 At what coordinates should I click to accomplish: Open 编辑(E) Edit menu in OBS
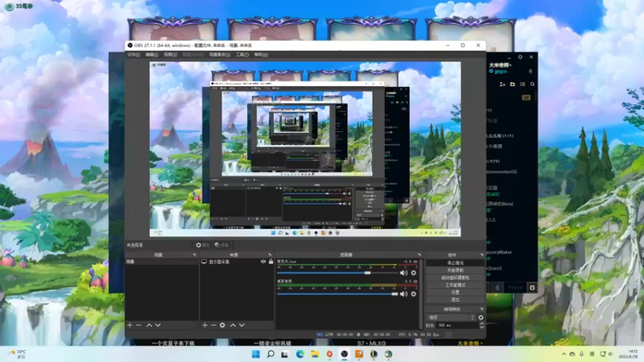click(x=151, y=55)
